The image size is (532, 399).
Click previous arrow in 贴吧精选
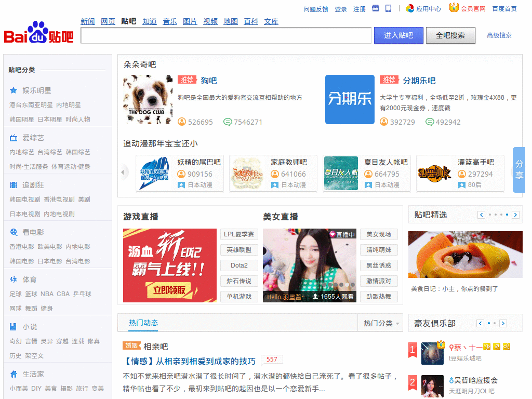point(481,215)
